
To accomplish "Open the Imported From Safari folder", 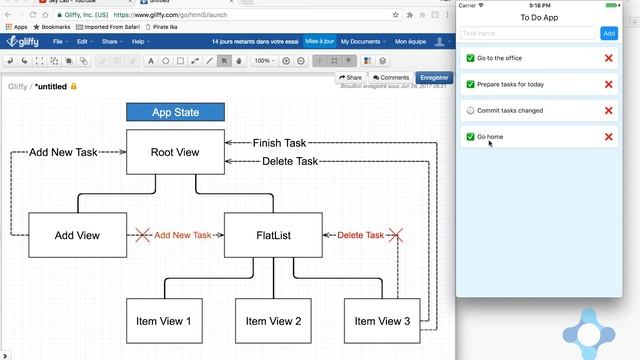I will pyautogui.click(x=108, y=27).
